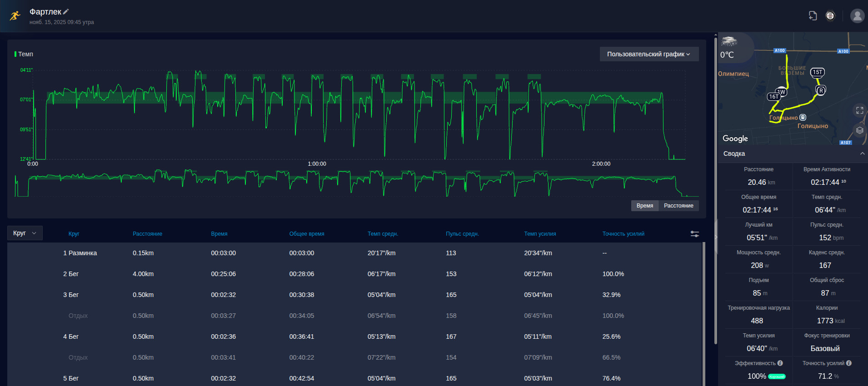Select the 3 Бег lap row

tap(354, 295)
